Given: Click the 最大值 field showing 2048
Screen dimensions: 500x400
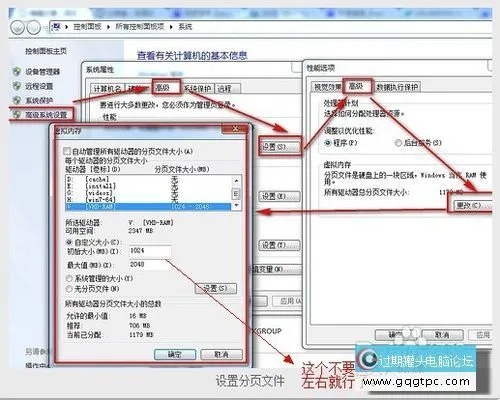Looking at the screenshot, I should coord(150,264).
